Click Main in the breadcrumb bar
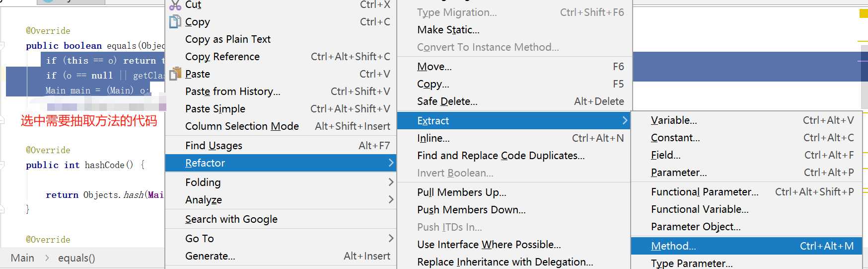868x269 pixels. [x=22, y=258]
